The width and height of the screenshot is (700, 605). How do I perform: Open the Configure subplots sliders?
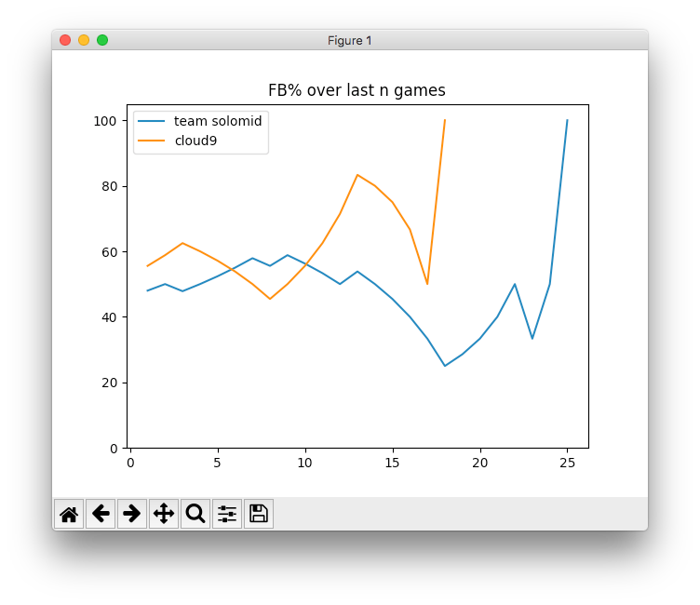227,514
